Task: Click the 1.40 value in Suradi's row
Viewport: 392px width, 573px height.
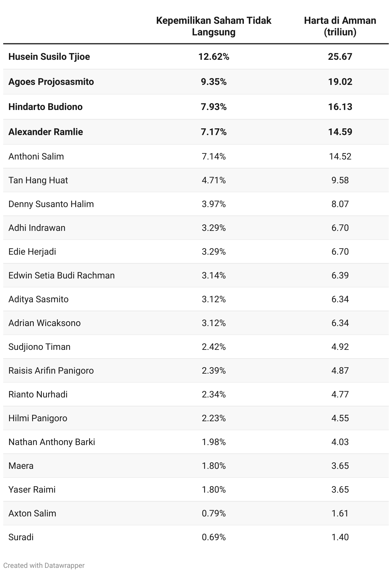Action: [340, 537]
